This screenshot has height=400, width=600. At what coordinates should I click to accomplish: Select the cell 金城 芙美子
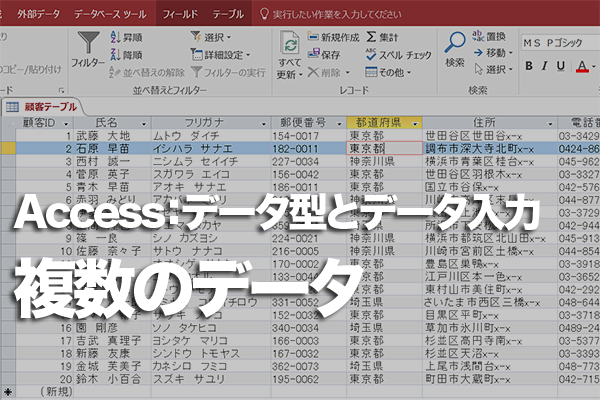112,366
